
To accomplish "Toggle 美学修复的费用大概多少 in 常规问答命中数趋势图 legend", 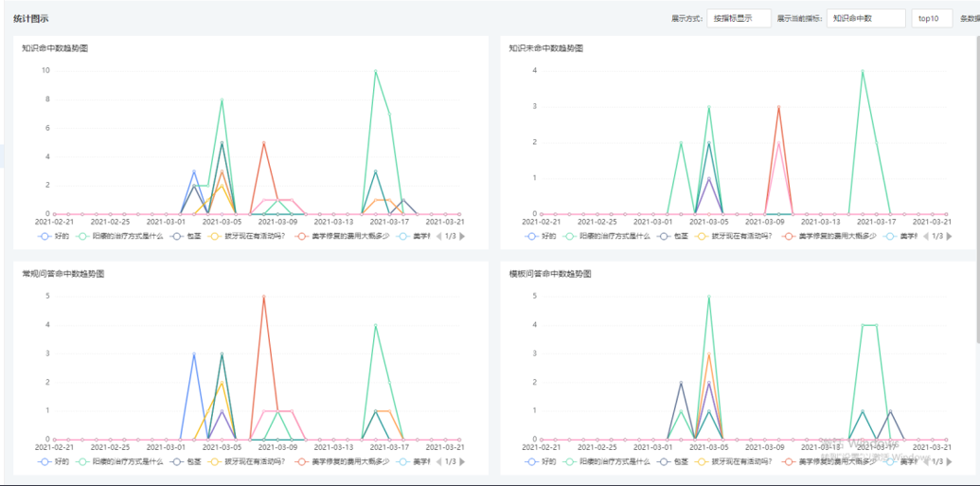I will point(343,461).
